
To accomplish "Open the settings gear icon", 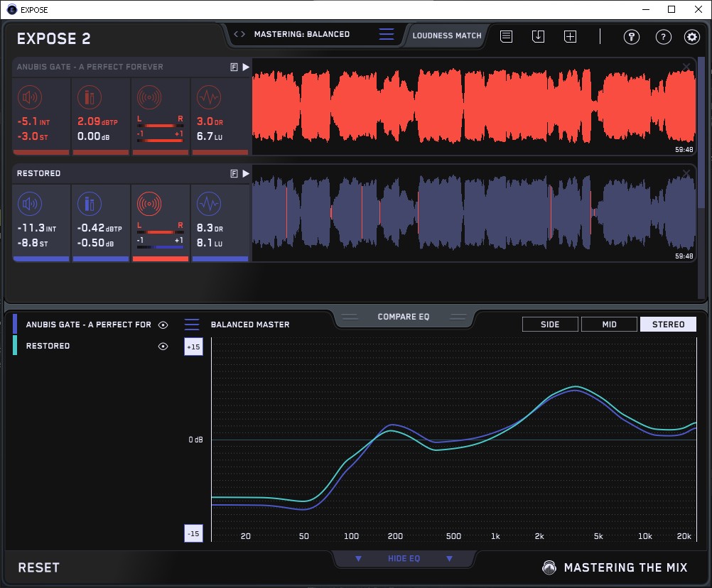I will (691, 37).
